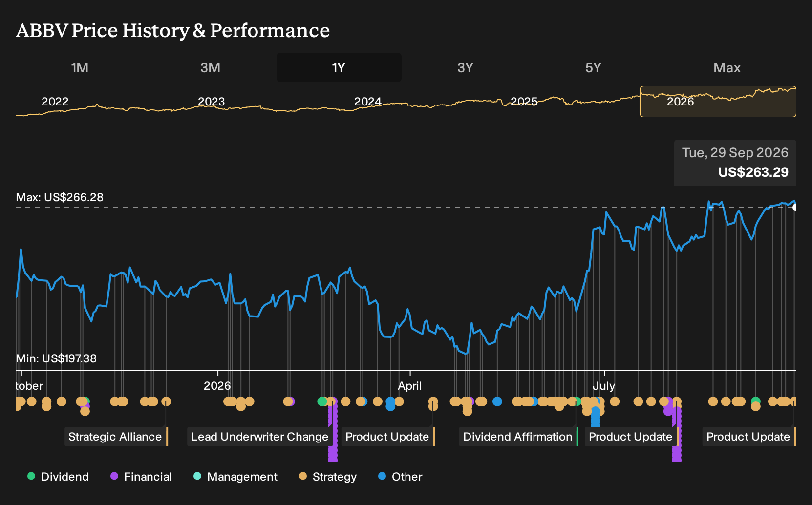Image resolution: width=812 pixels, height=505 pixels.
Task: Click the 'Max: US$266.28' label
Action: pyautogui.click(x=60, y=197)
